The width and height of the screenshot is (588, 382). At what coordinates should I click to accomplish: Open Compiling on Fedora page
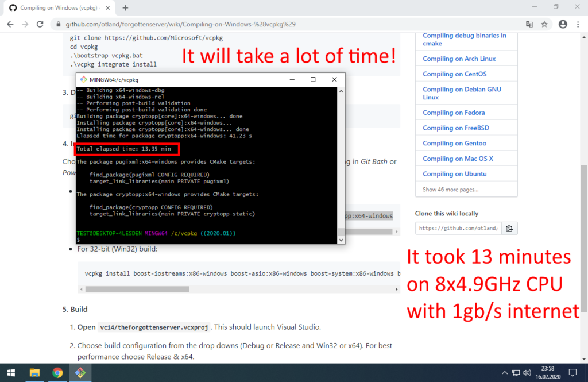coord(454,113)
